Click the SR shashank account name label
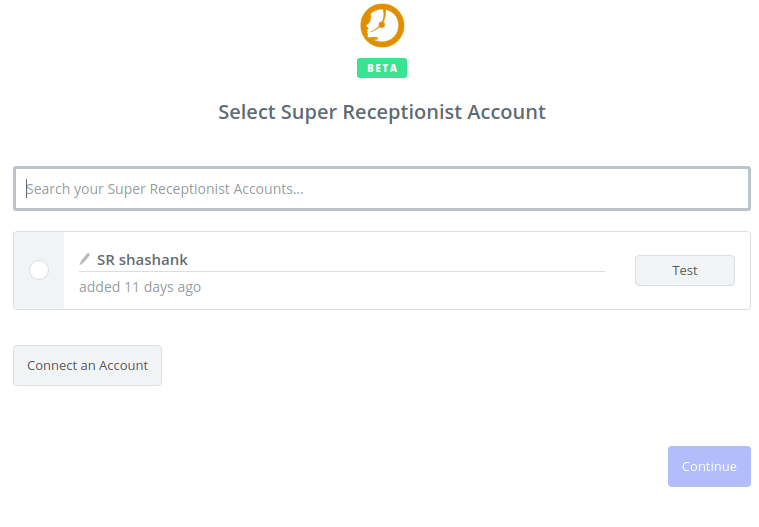 (142, 260)
